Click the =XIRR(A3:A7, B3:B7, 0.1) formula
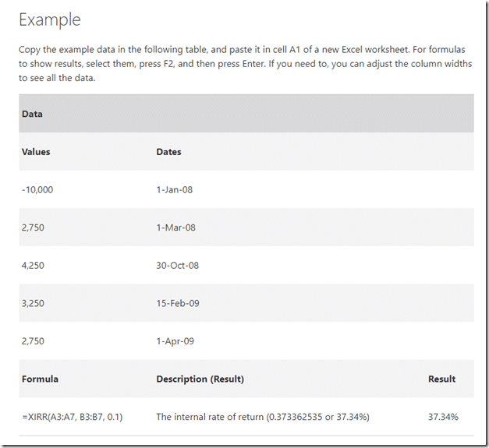The width and height of the screenshot is (489, 448). [x=72, y=417]
